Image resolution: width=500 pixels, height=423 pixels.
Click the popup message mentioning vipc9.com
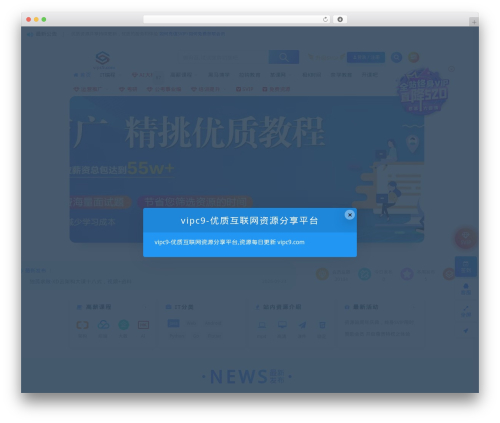229,242
